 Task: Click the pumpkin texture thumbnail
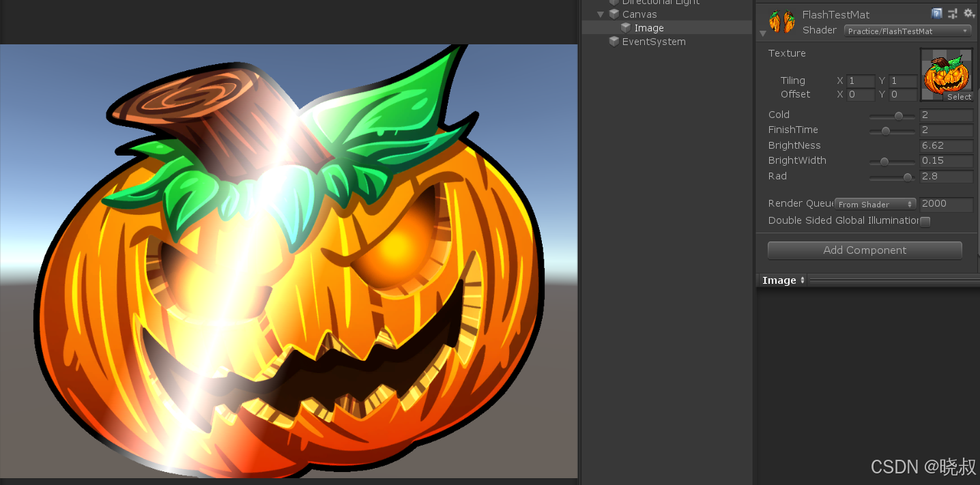coord(947,75)
